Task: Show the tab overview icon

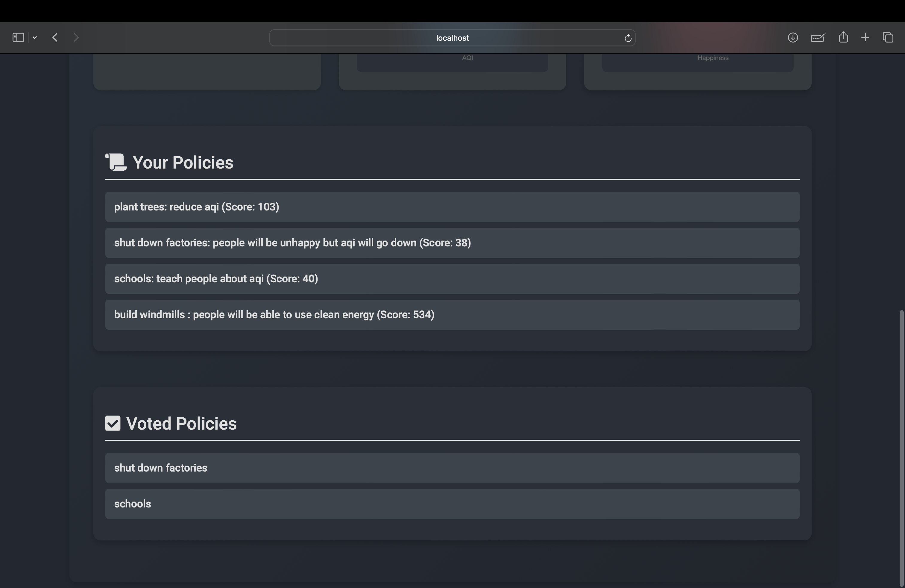Action: pyautogui.click(x=888, y=37)
